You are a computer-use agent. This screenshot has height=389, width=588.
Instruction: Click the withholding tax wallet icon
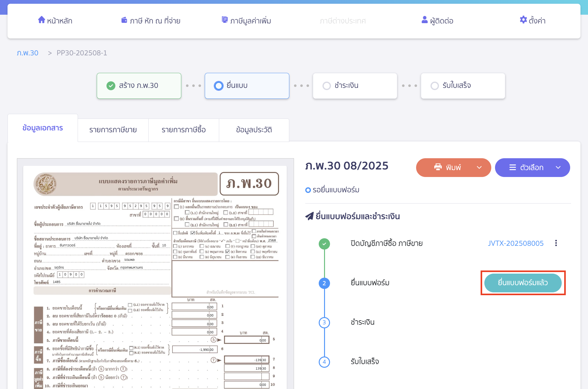click(124, 20)
